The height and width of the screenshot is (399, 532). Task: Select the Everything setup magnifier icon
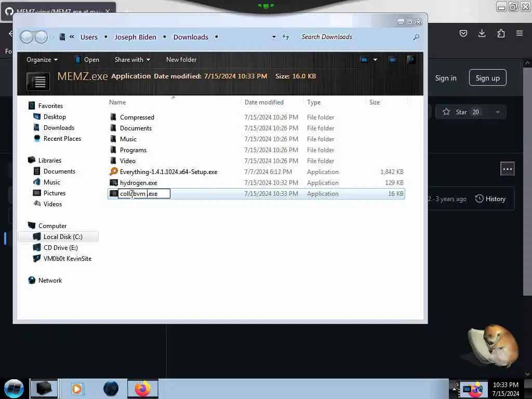[114, 171]
